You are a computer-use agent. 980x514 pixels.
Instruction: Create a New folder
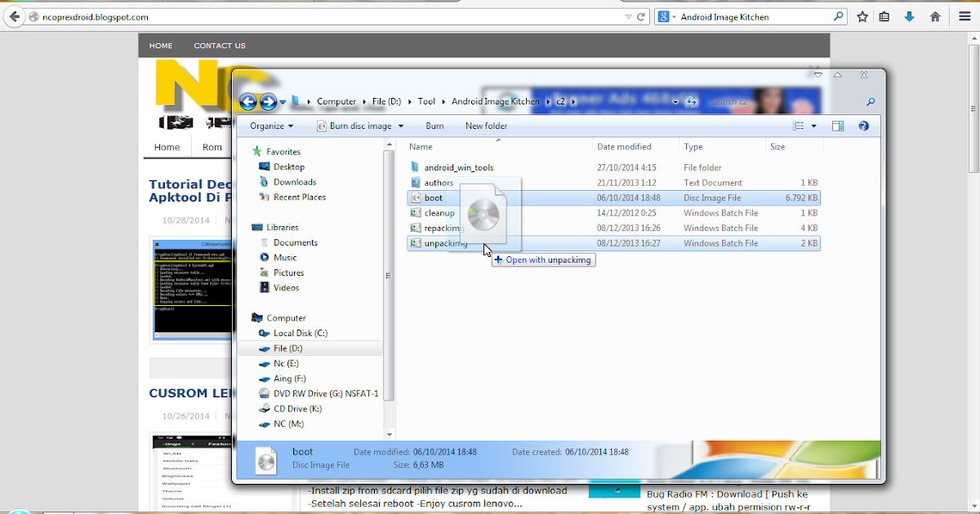486,126
